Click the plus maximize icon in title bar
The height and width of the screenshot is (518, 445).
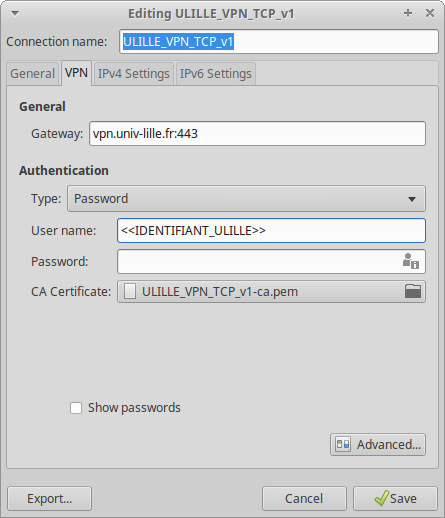click(x=408, y=13)
